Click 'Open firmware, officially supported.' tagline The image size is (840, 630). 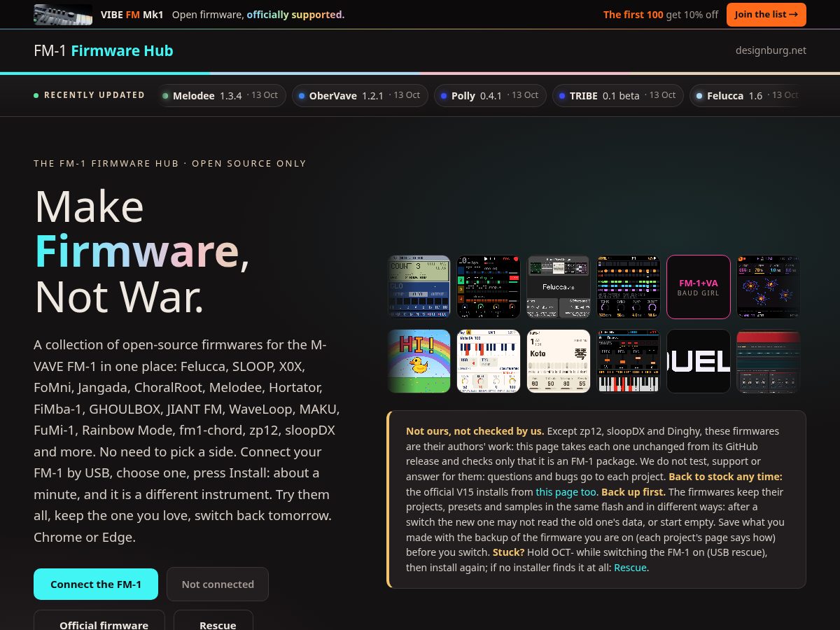258,15
